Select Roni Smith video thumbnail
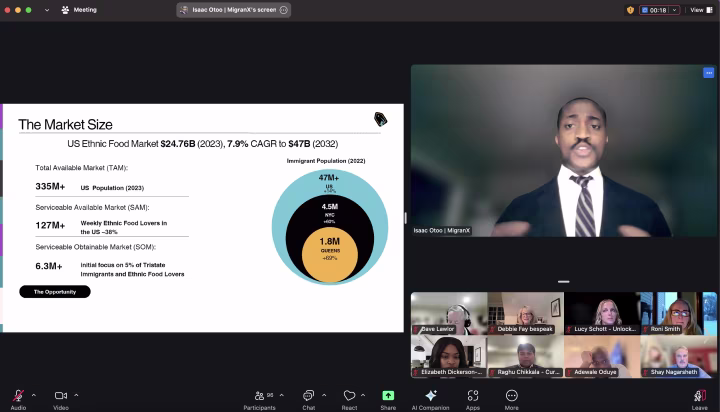The image size is (720, 412). [x=679, y=313]
